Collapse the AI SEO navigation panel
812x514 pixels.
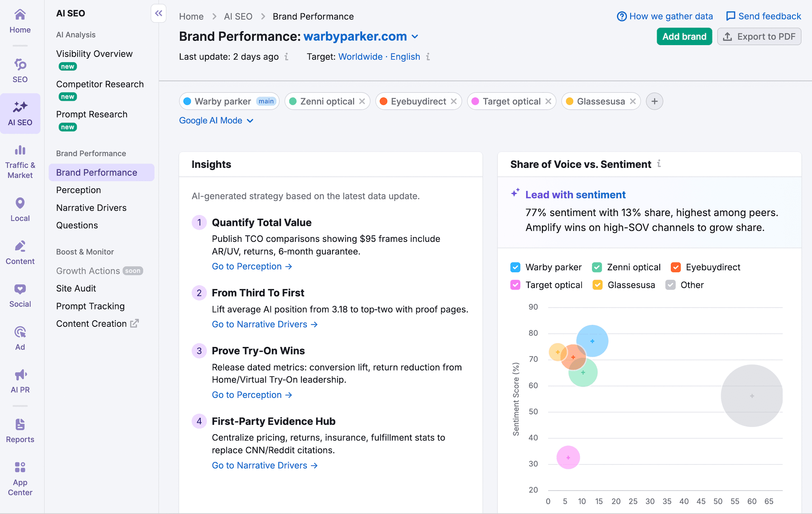158,13
